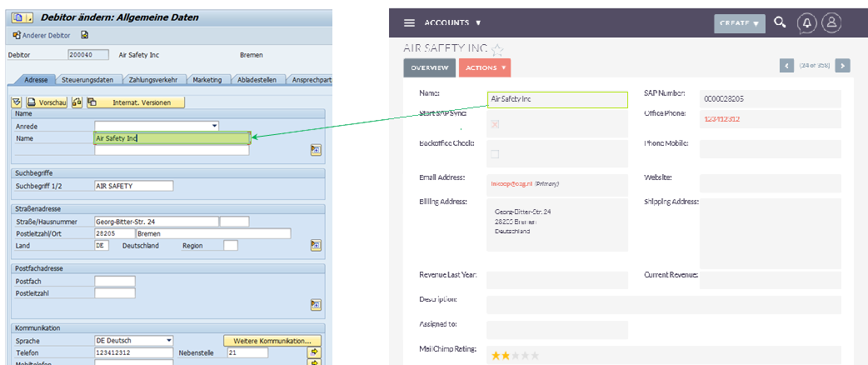Click the document icon beside Anderer Debitor
The height and width of the screenshot is (365, 868).
point(85,36)
